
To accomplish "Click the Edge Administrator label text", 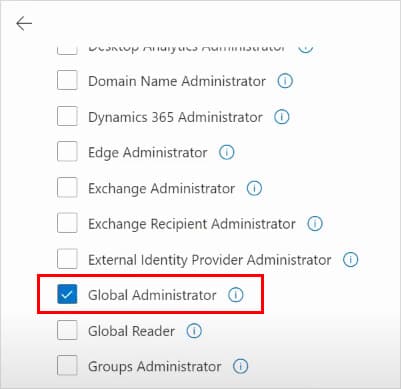I will coord(148,153).
